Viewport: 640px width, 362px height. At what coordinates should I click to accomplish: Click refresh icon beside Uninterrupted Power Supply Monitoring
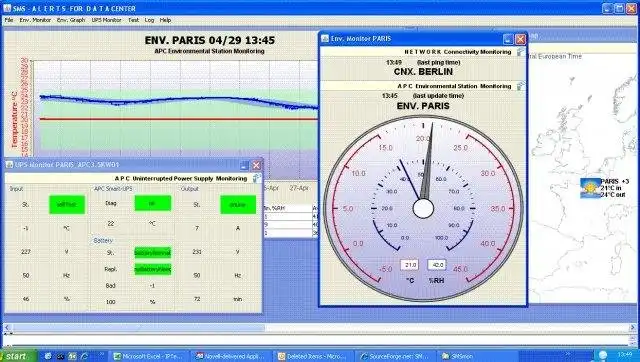pyautogui.click(x=257, y=178)
